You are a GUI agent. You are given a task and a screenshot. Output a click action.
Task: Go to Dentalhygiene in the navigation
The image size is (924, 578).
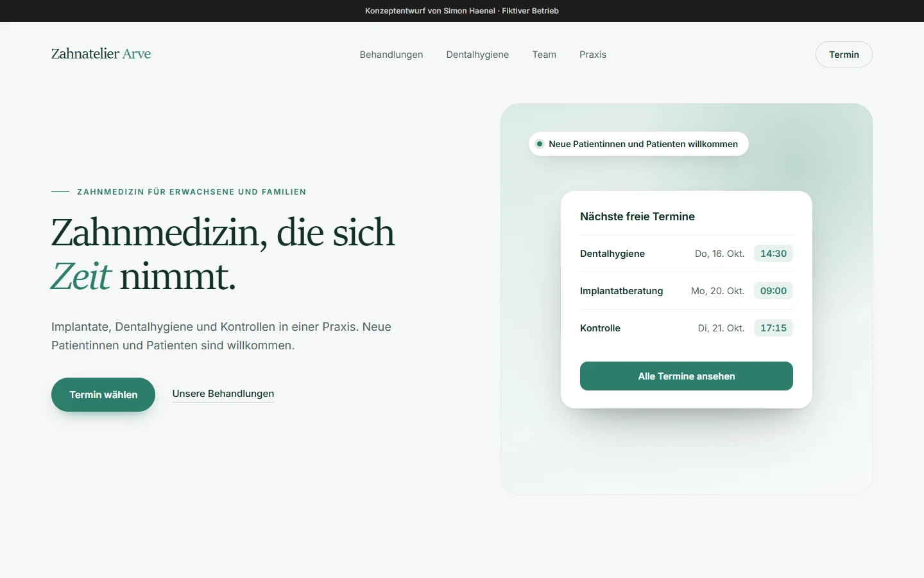click(x=477, y=55)
